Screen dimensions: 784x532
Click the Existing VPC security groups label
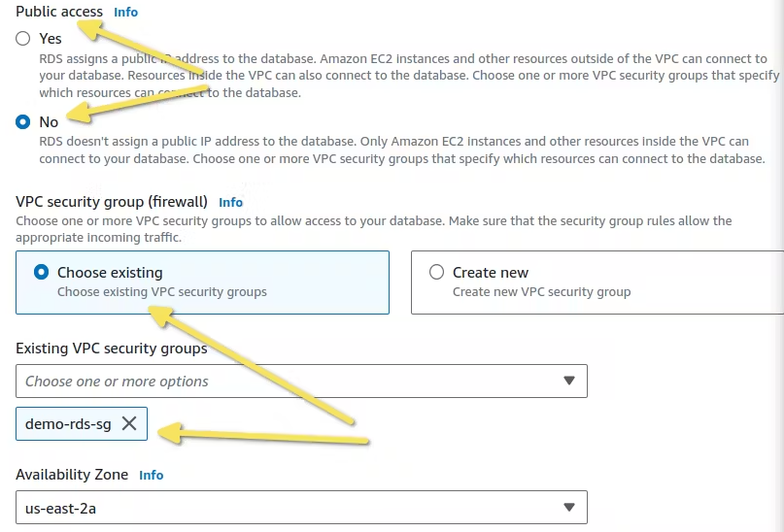pos(112,349)
